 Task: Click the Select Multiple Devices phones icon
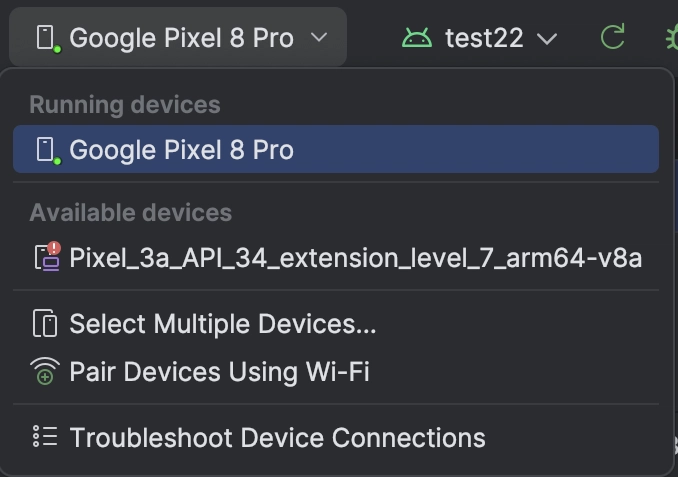[x=45, y=323]
